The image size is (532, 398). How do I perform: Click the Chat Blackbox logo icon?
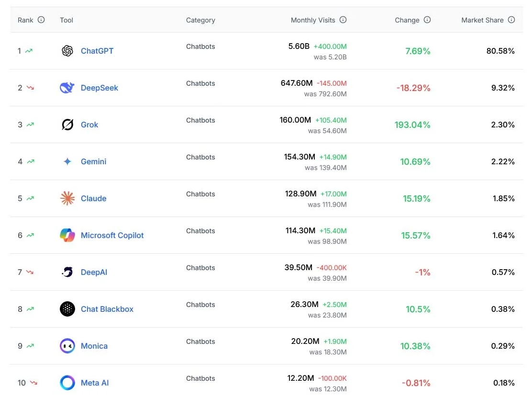click(67, 309)
